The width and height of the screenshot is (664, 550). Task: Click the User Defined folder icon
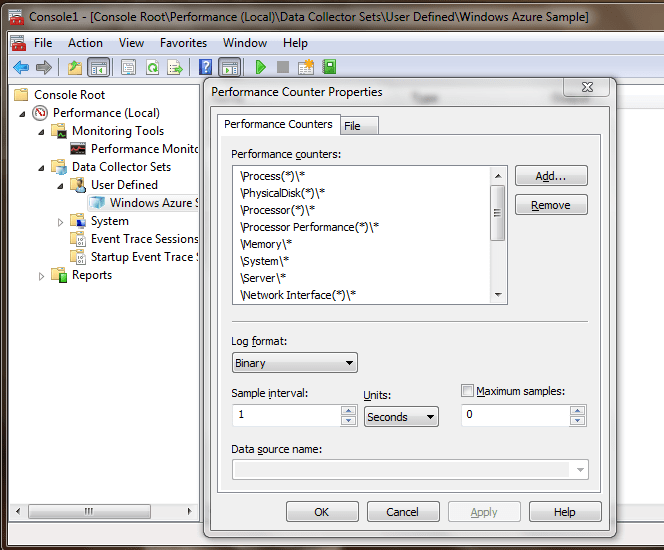[78, 185]
